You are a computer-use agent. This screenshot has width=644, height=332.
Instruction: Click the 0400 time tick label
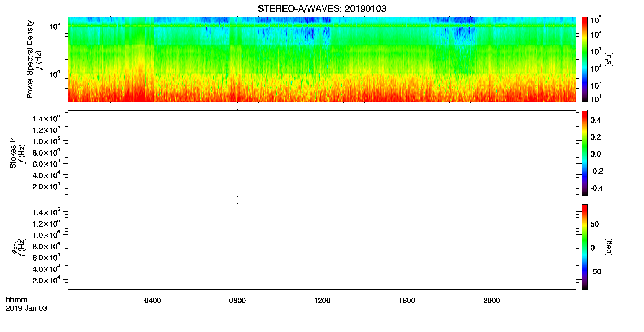coord(153,301)
